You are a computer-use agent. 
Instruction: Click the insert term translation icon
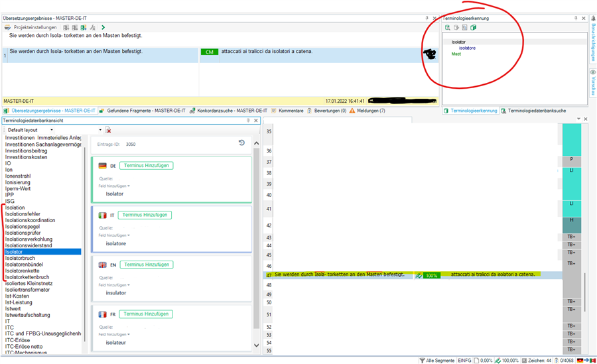(x=456, y=27)
